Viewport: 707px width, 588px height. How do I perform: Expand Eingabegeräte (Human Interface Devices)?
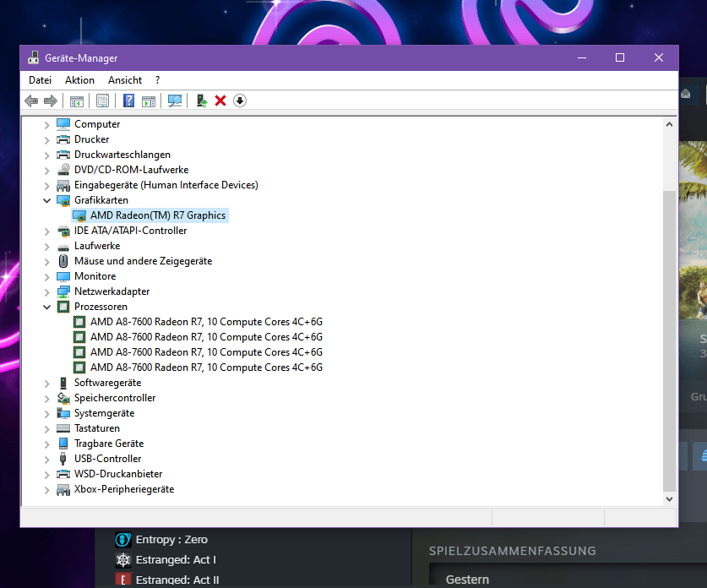(x=47, y=185)
